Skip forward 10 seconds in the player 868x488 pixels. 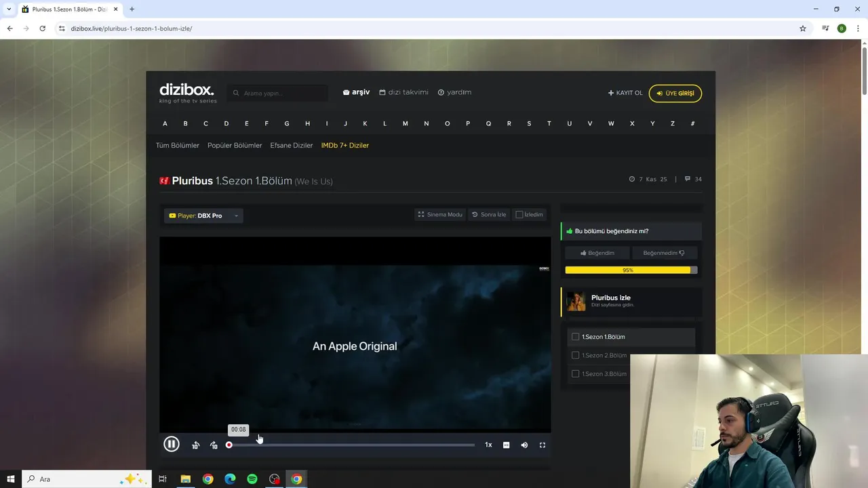tap(214, 445)
